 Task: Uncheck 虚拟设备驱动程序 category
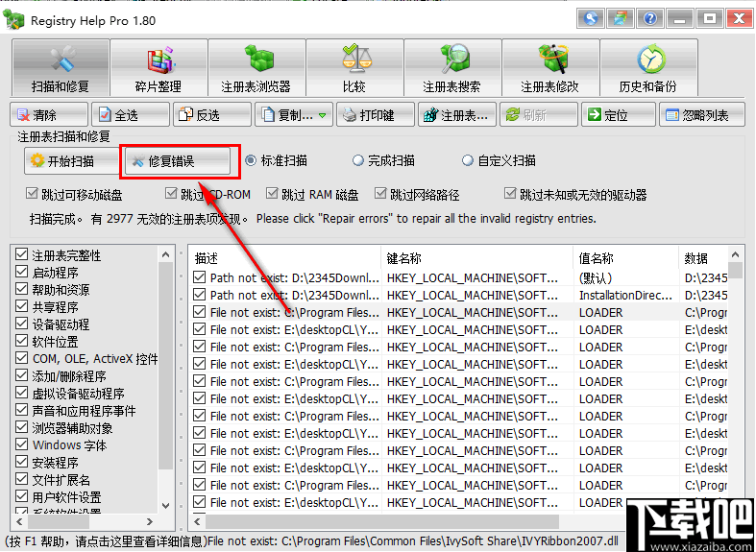click(x=22, y=393)
